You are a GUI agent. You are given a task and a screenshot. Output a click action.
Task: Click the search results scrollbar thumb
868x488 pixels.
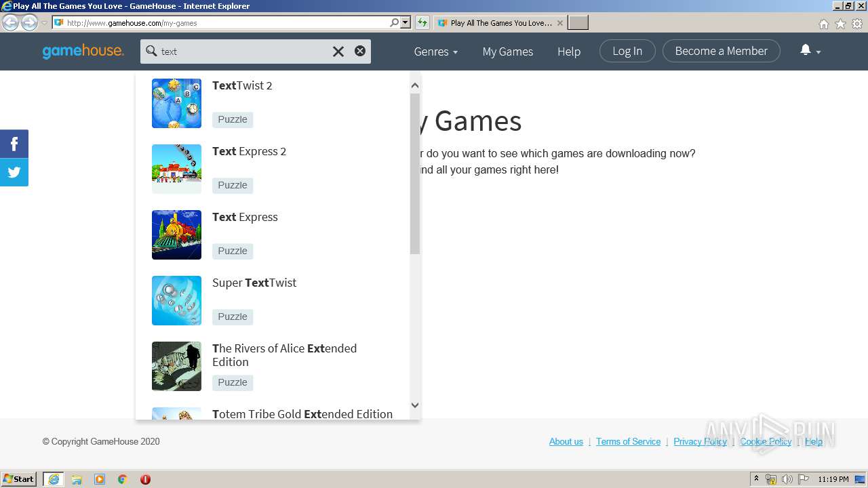415,174
